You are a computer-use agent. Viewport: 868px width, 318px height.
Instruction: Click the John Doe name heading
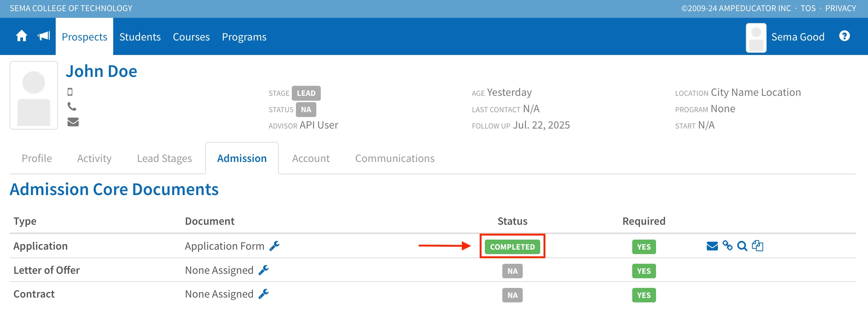pyautogui.click(x=101, y=71)
